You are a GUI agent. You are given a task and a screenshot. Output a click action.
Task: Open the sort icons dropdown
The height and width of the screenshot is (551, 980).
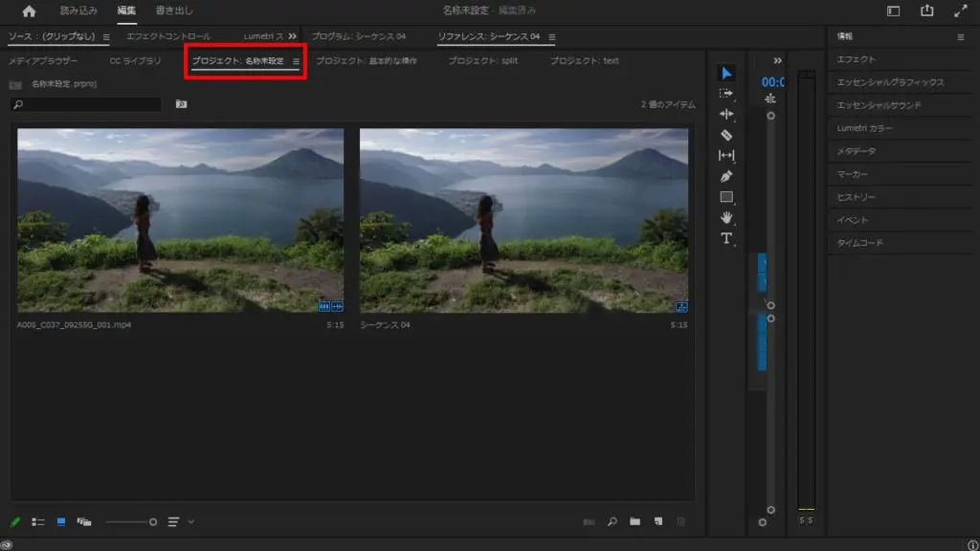179,521
